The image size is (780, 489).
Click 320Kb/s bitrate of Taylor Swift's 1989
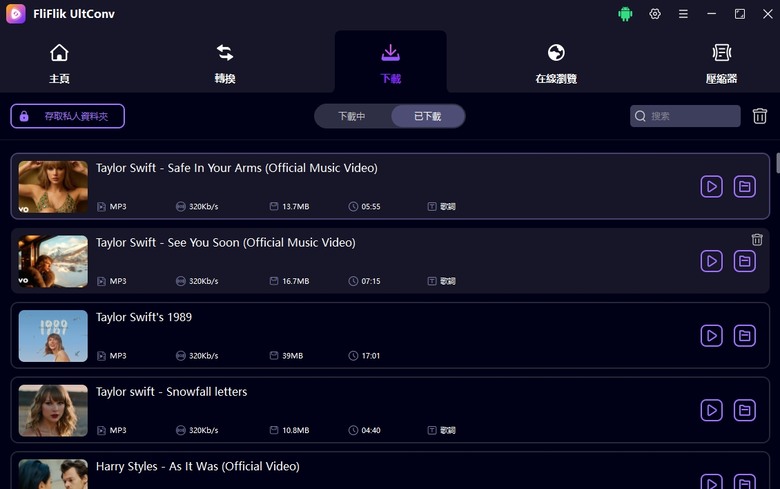pos(203,356)
